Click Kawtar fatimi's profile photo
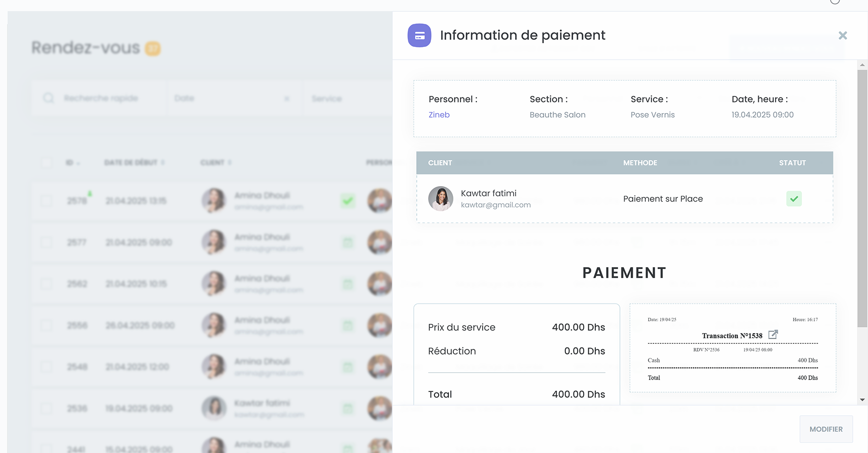 coord(441,198)
